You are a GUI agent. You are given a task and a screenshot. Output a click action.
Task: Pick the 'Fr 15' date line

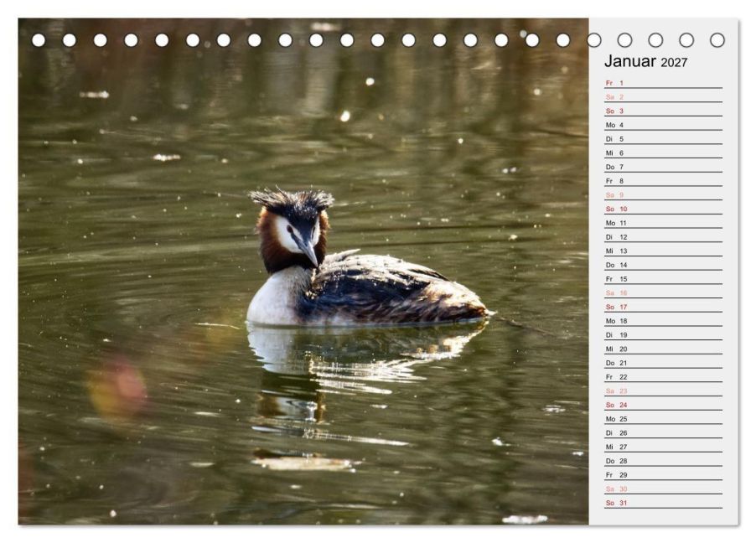[664, 279]
